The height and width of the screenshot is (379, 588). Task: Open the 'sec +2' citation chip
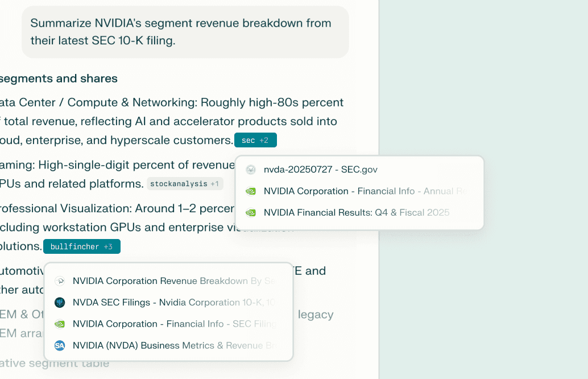(255, 140)
